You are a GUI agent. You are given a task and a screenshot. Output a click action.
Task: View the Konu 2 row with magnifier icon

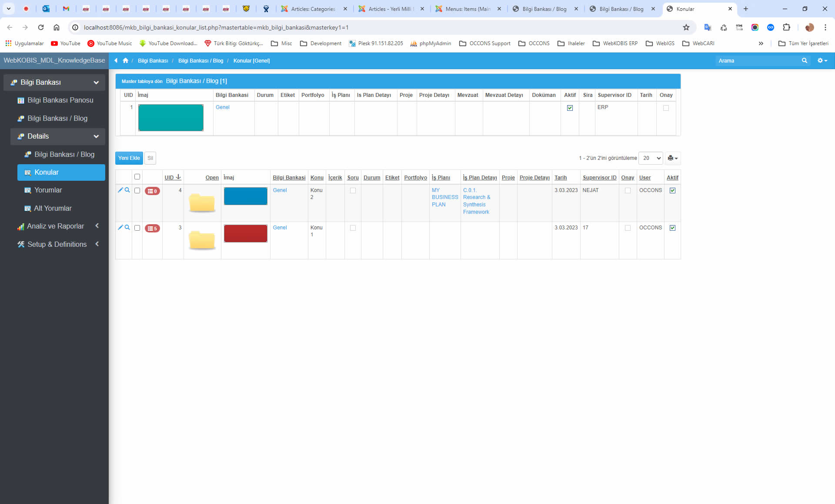coord(127,190)
